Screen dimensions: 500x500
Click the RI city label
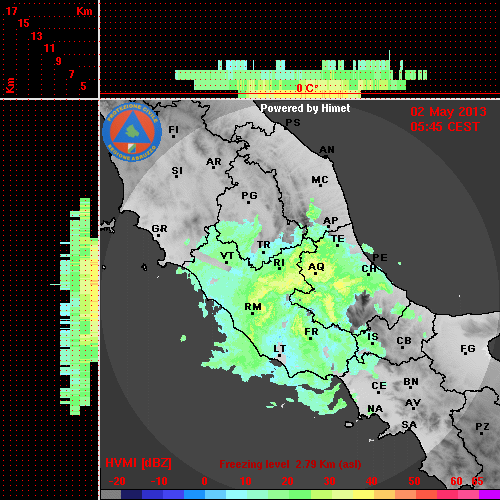279,263
